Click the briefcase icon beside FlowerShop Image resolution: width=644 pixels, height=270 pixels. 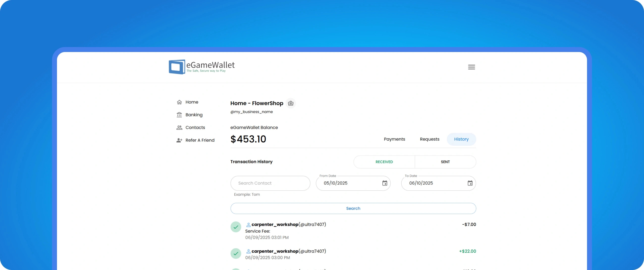(x=291, y=103)
